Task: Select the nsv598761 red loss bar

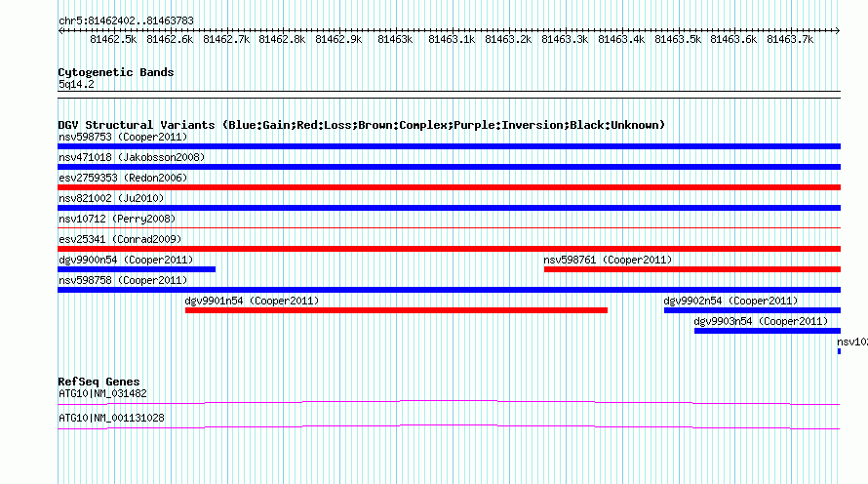Action: (692, 269)
